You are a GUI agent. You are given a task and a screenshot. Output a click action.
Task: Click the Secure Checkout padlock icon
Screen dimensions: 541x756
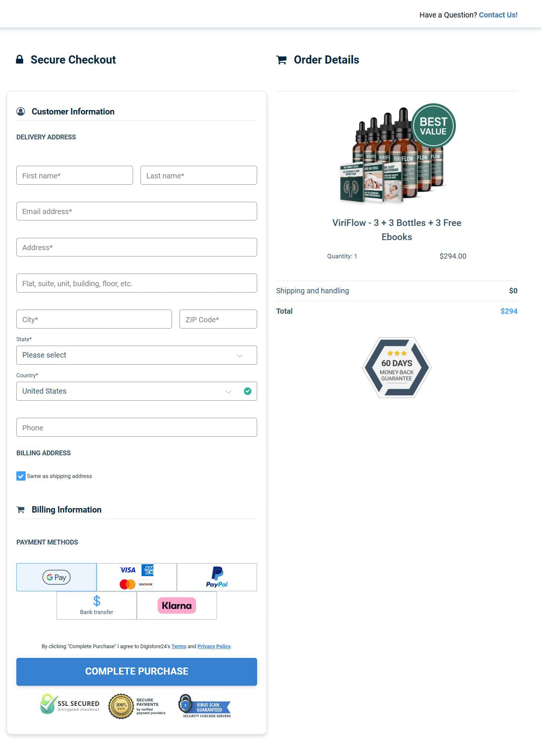(20, 59)
